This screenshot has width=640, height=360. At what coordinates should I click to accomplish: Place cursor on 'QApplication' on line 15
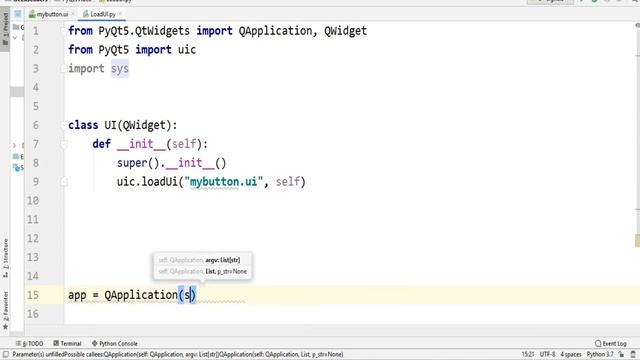pyautogui.click(x=141, y=295)
